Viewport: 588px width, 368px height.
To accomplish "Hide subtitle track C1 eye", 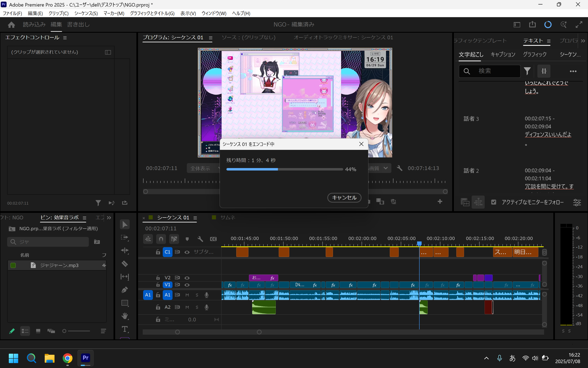I will (x=187, y=252).
